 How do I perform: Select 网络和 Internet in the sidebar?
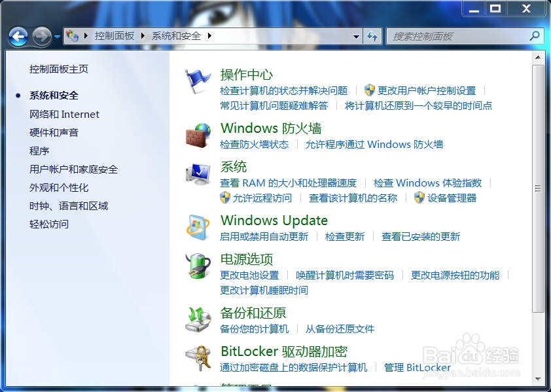(x=65, y=114)
